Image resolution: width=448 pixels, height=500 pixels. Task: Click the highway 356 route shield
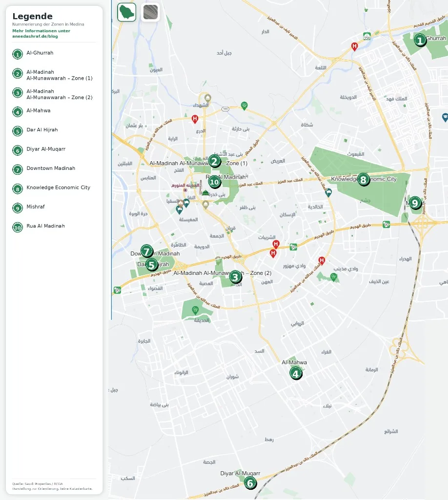pos(367,37)
